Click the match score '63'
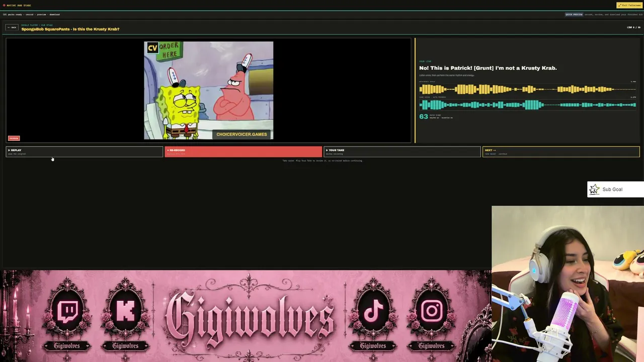Viewport: 644px width, 362px height. pyautogui.click(x=424, y=117)
